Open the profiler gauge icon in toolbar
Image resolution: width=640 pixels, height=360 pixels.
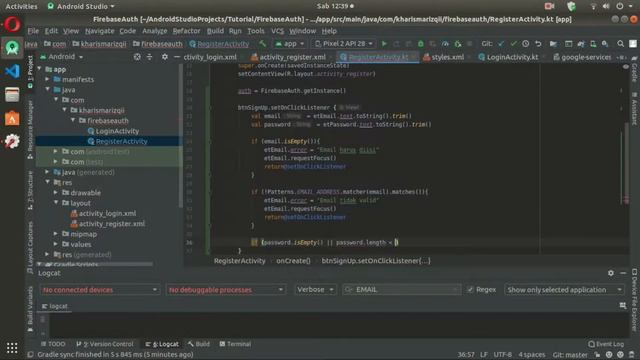[x=445, y=44]
